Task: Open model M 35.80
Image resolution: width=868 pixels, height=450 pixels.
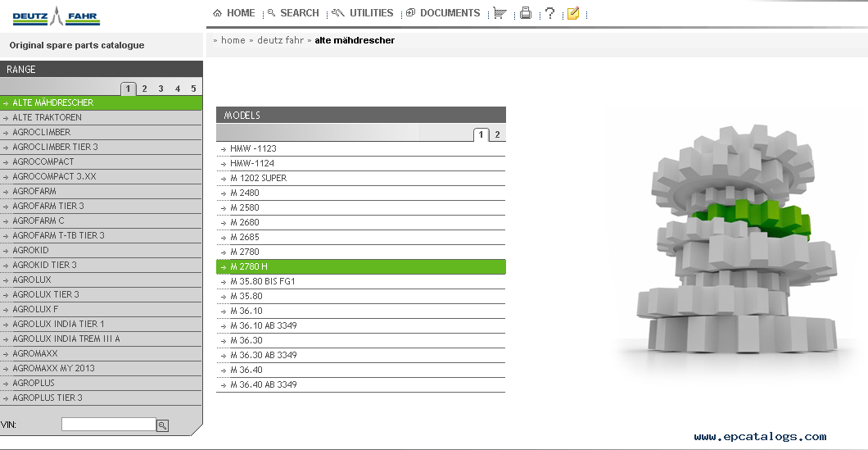Action: (361, 296)
